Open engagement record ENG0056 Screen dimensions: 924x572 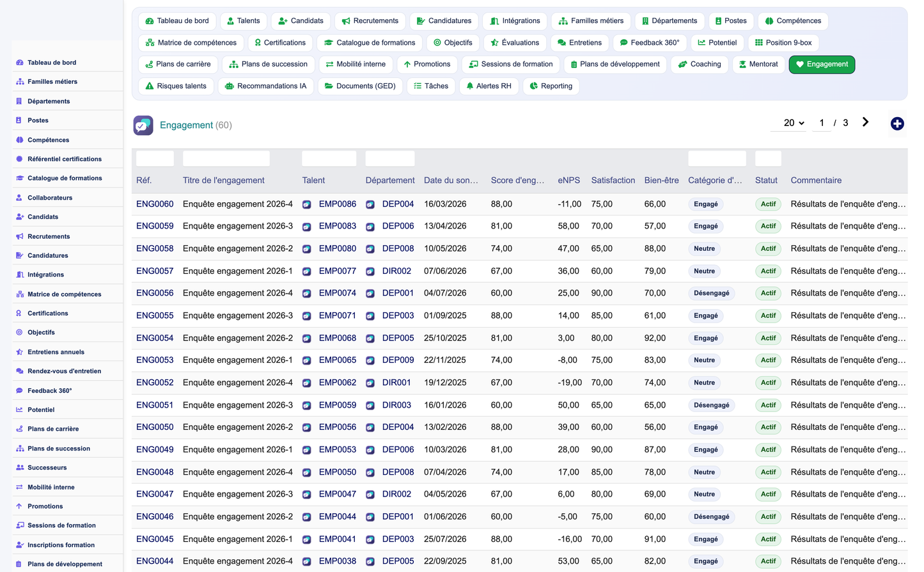click(155, 293)
